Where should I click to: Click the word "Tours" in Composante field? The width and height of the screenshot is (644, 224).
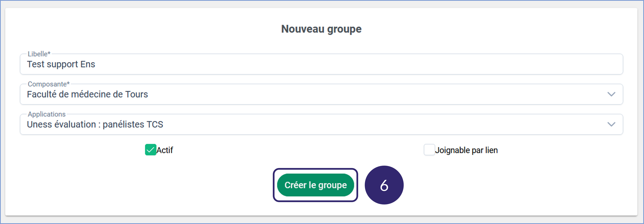pos(136,95)
